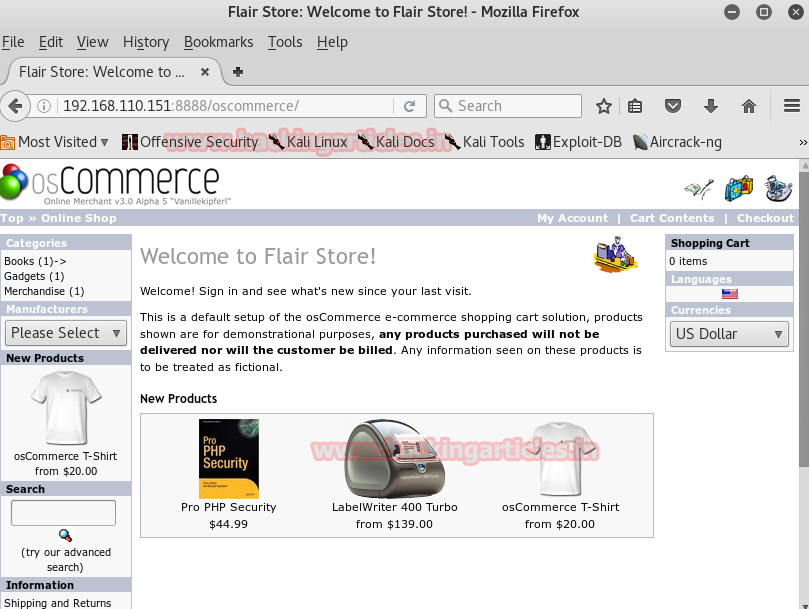Click the advanced search link
This screenshot has height=609, width=809.
pos(66,559)
